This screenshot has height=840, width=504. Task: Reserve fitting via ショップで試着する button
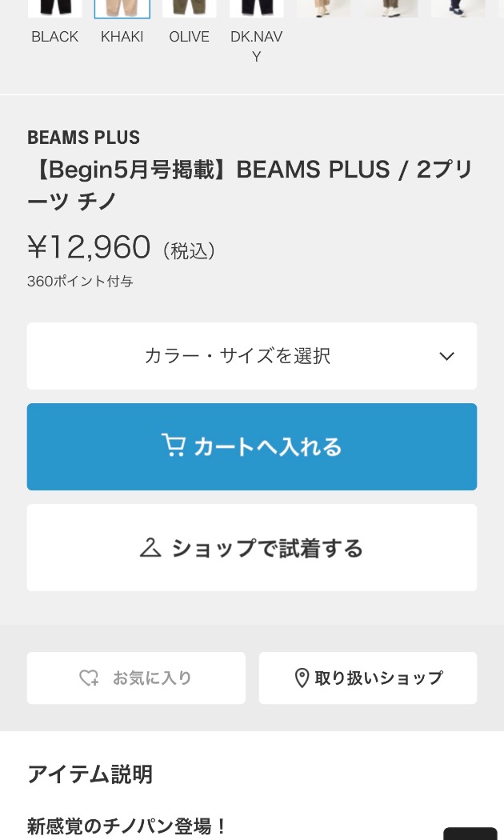coord(252,547)
